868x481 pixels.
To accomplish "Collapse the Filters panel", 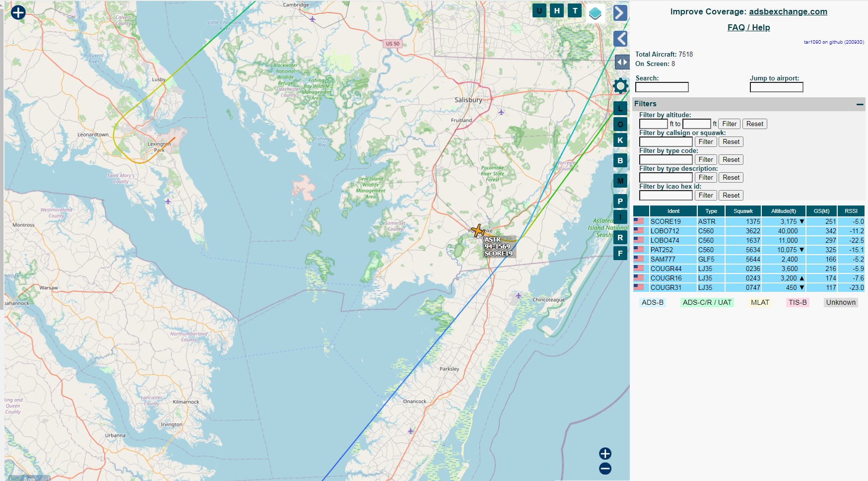I will (860, 104).
